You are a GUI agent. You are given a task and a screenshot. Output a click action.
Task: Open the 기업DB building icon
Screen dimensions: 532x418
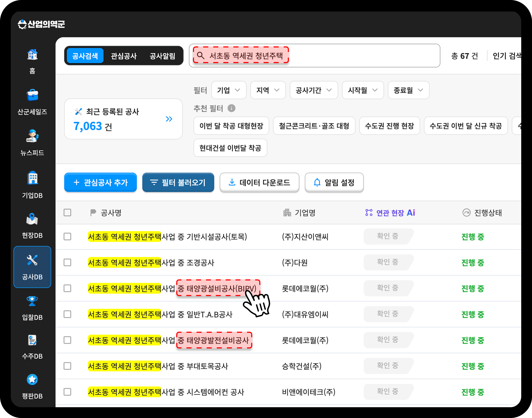point(32,178)
